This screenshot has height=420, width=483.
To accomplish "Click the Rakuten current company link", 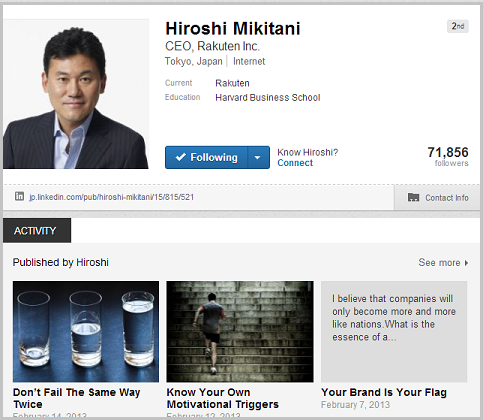I will click(x=232, y=83).
